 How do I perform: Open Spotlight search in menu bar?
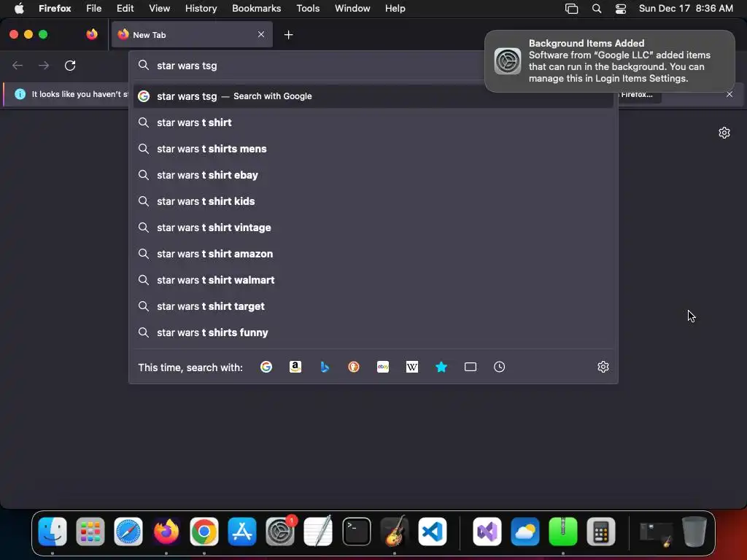click(x=597, y=8)
